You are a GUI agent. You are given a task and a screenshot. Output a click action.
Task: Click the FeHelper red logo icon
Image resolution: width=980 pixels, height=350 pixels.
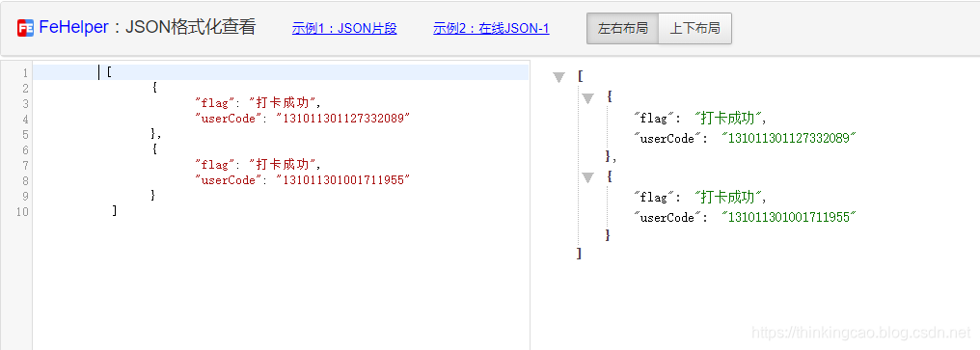click(26, 28)
